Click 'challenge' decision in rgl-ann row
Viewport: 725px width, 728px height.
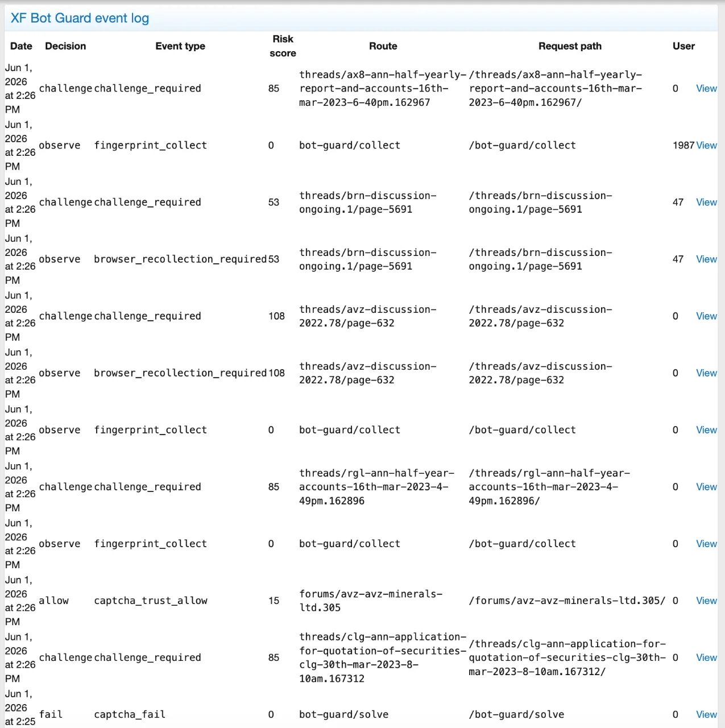65,486
